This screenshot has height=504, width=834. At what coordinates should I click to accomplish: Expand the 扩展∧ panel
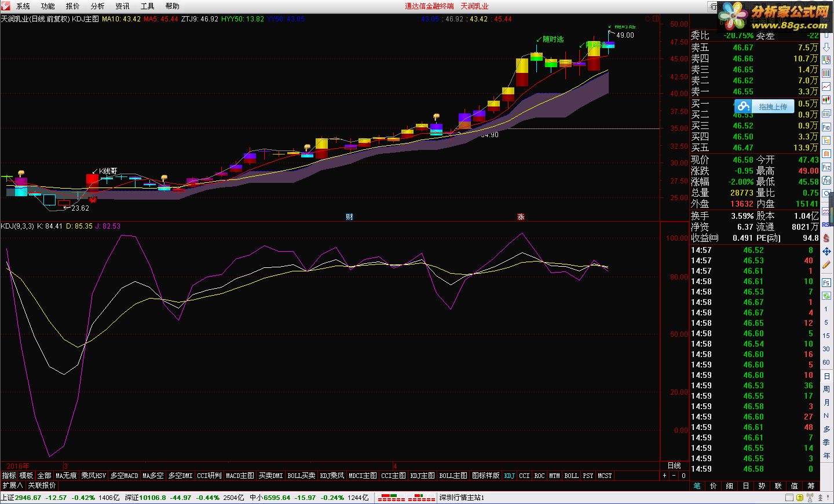pyautogui.click(x=12, y=485)
